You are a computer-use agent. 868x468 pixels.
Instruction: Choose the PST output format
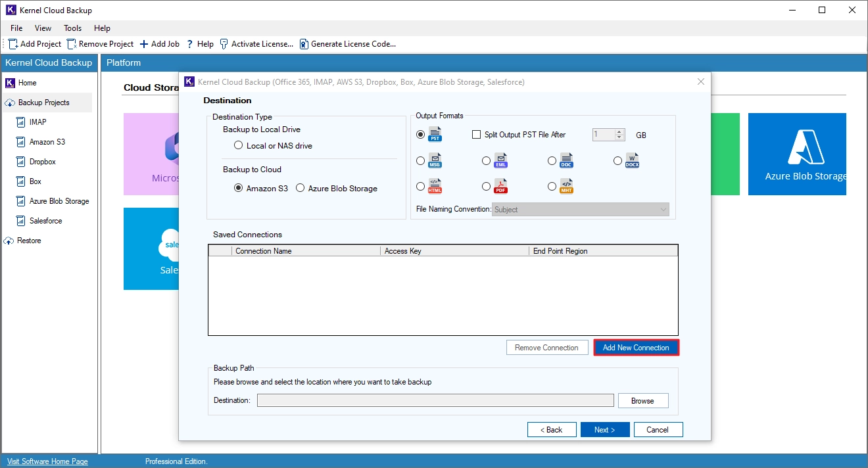pyautogui.click(x=421, y=135)
